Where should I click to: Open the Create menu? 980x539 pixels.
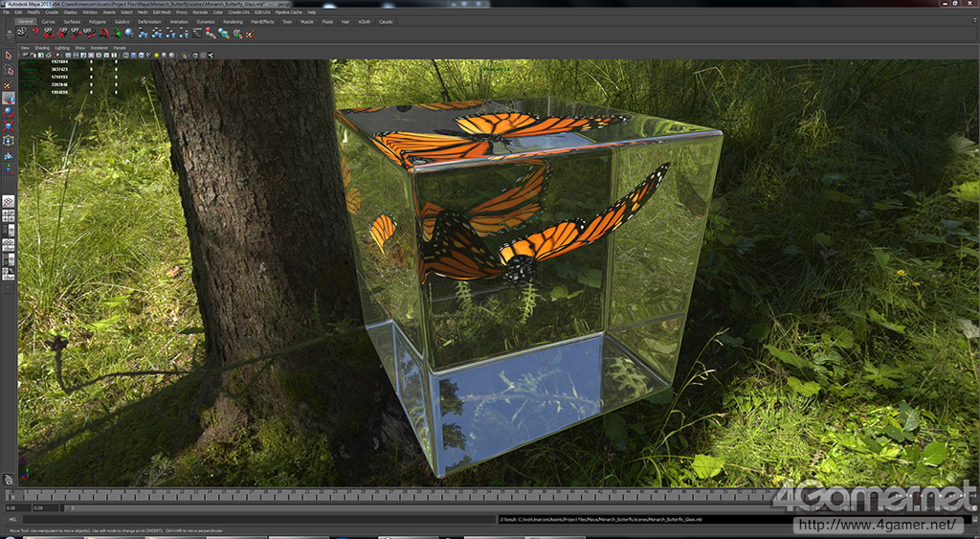pos(52,11)
